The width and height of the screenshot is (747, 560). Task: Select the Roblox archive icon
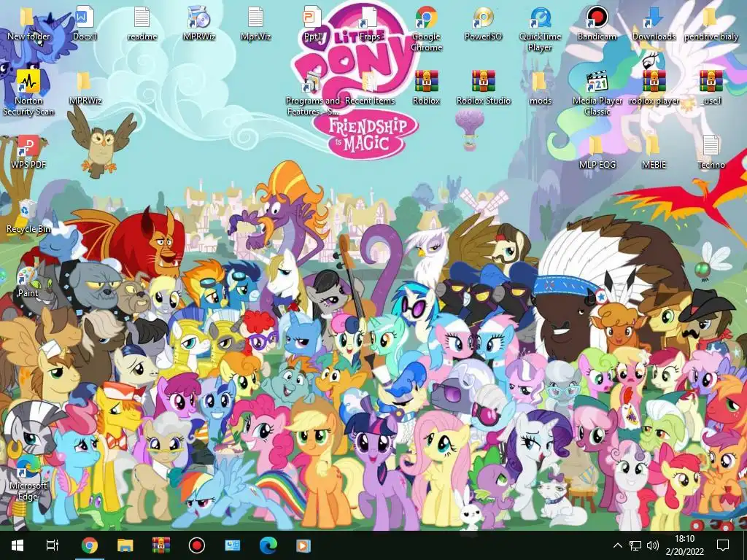426,88
